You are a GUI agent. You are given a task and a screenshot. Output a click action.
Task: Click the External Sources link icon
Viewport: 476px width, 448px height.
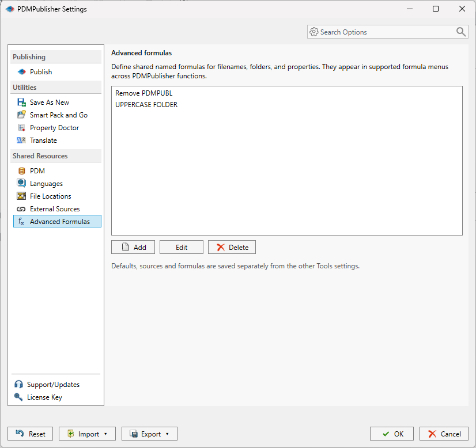[21, 209]
